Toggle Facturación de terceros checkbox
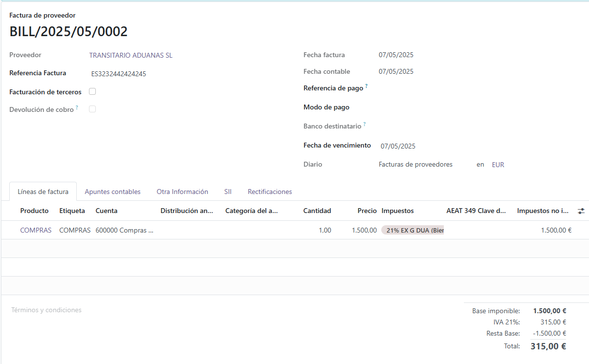This screenshot has height=364, width=589. click(x=92, y=91)
